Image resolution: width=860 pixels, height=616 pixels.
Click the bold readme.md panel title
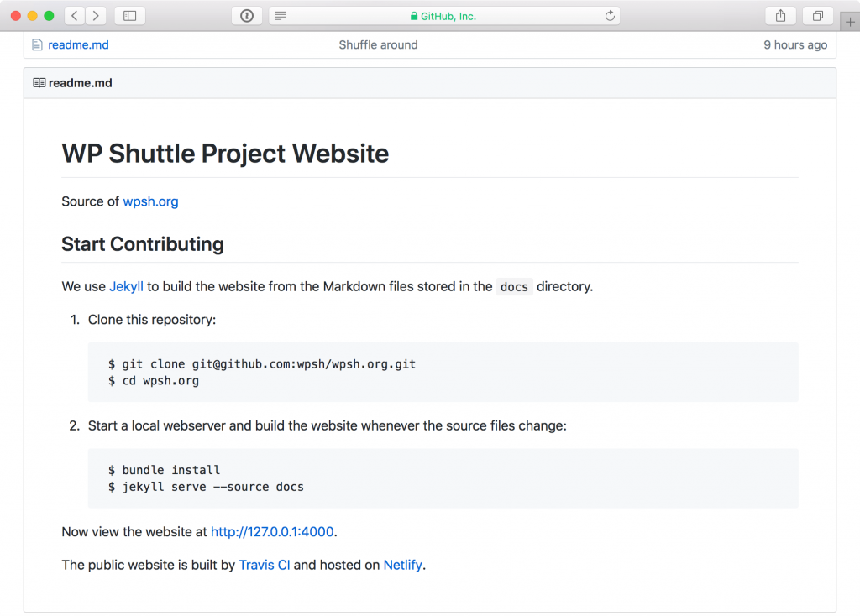pyautogui.click(x=80, y=83)
